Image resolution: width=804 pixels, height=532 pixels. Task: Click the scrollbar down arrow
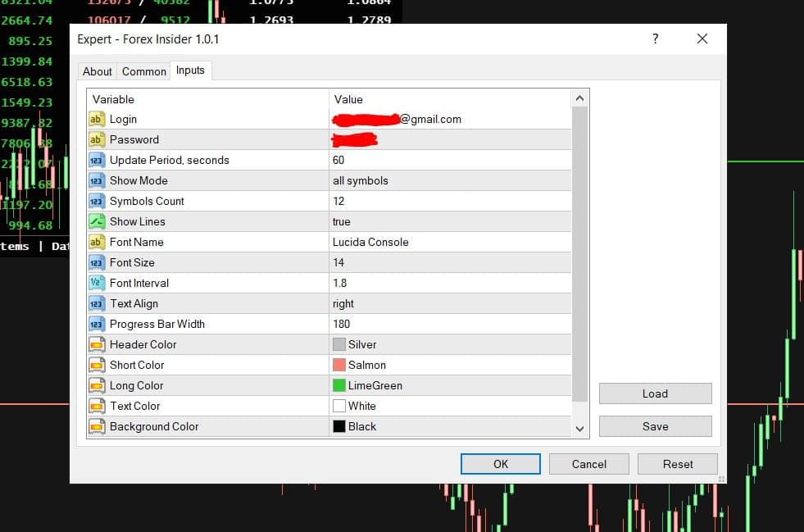tap(579, 429)
